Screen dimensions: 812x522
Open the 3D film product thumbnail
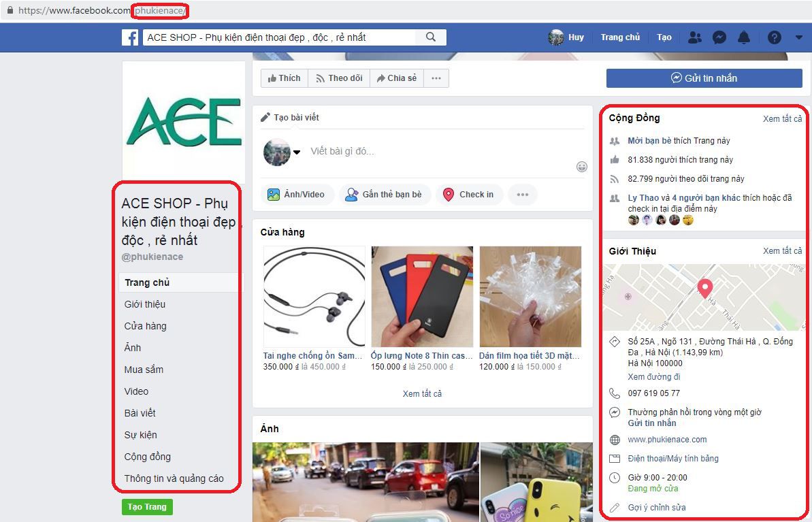(530, 297)
